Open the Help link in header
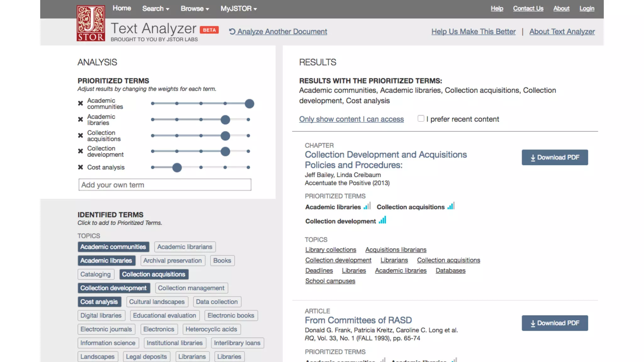Viewport: 644px width, 362px height. tap(497, 8)
